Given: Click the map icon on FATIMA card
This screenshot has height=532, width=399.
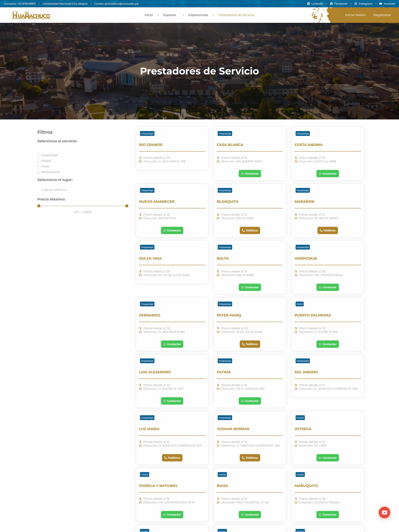Looking at the screenshot, I should point(218,389).
